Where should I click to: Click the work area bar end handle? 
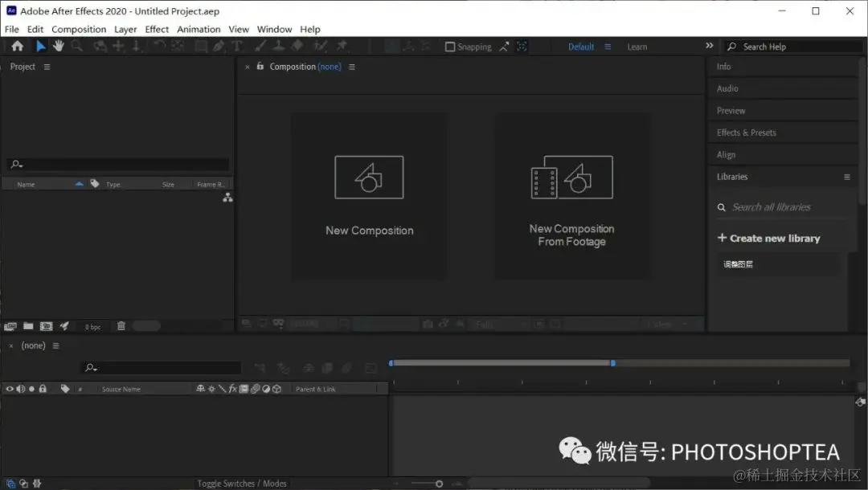pyautogui.click(x=612, y=363)
